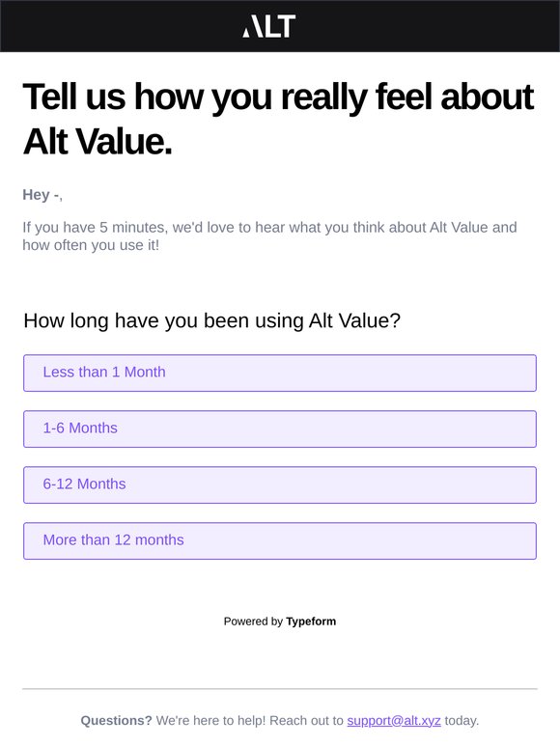Click the ALT logo in the header

coord(269,26)
